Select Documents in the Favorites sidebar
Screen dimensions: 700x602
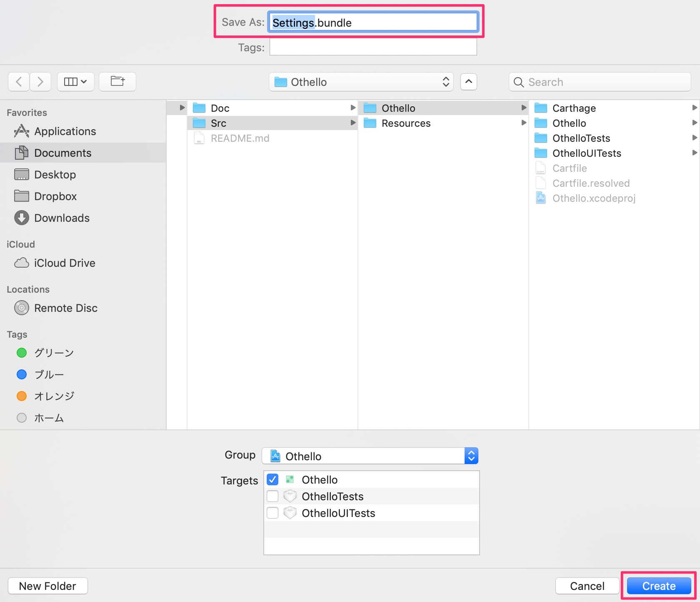[x=63, y=153]
